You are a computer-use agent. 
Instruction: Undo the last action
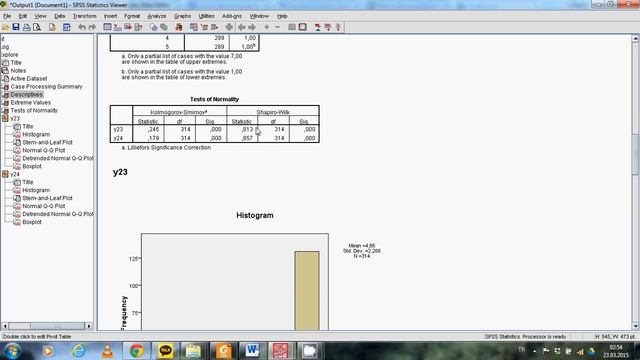tap(82, 27)
